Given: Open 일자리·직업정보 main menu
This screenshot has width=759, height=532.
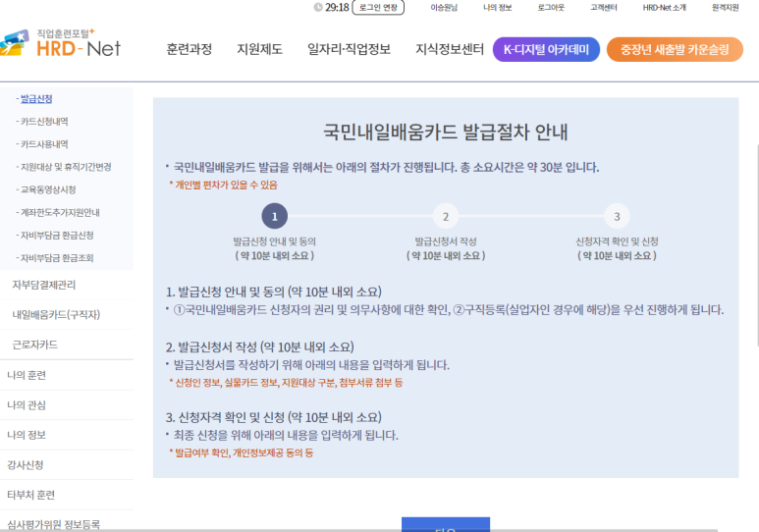Looking at the screenshot, I should (349, 49).
